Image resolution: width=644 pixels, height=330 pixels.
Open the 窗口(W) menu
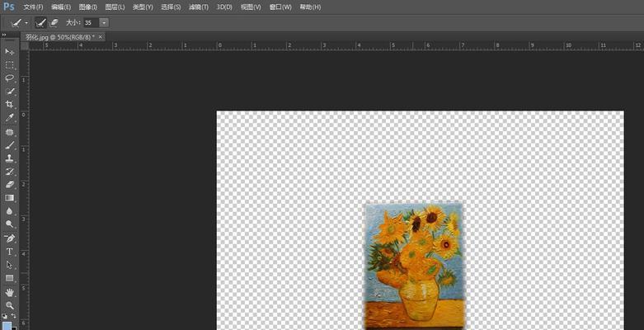(280, 7)
